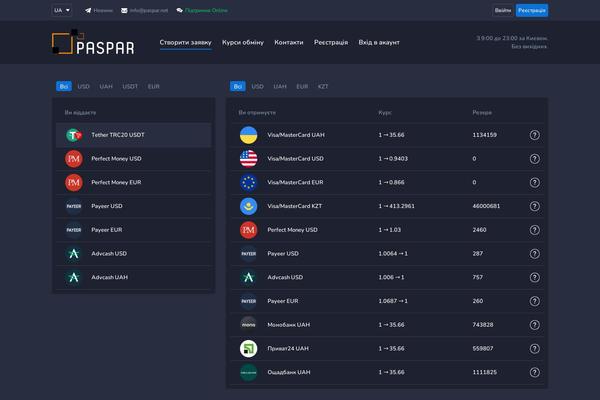Select Advcash USD icon in give list

74,254
